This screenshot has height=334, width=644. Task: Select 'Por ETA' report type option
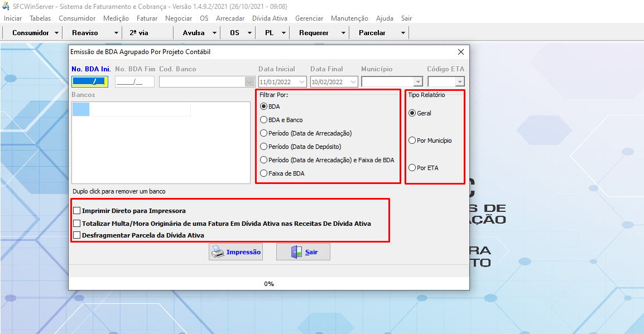[x=412, y=168]
